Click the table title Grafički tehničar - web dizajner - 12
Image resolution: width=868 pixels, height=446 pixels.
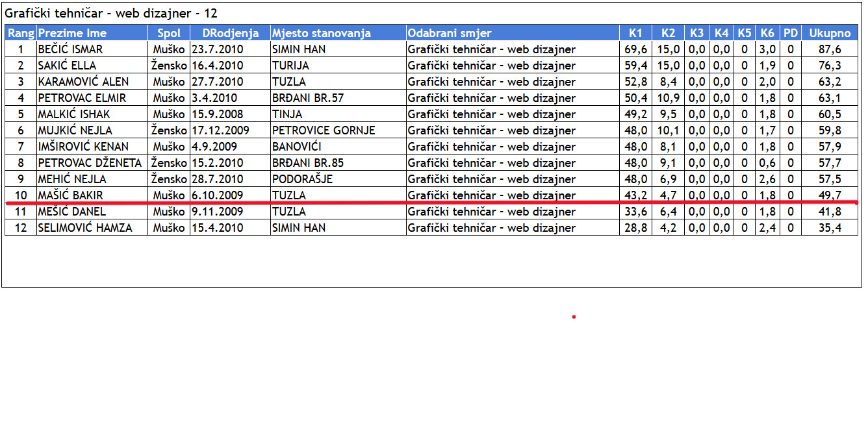(x=111, y=13)
